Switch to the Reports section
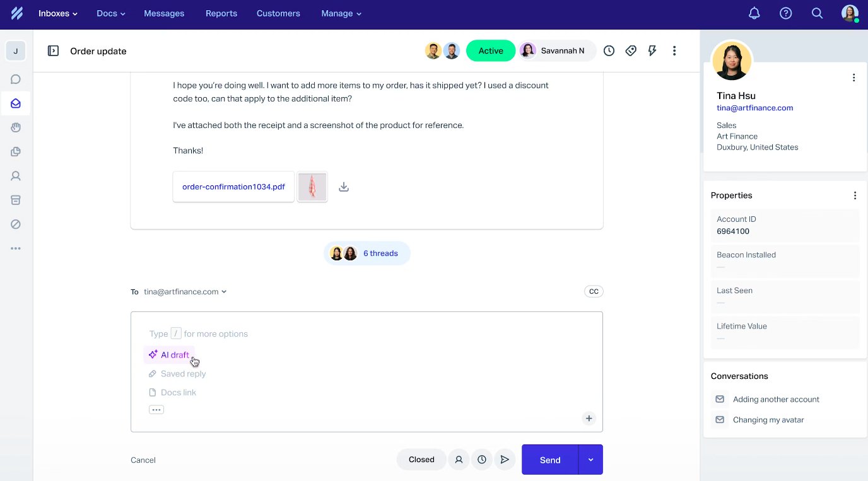Screen dimensions: 868x481 [221, 13]
